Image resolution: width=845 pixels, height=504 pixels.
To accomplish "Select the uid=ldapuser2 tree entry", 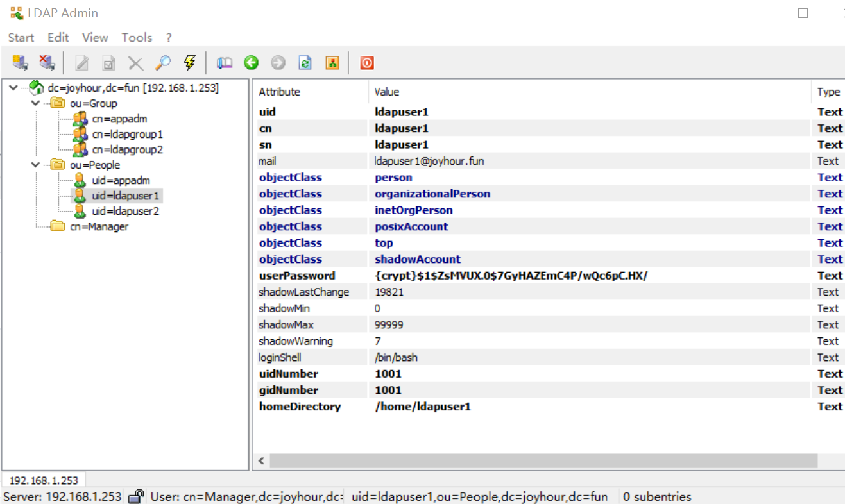I will [x=125, y=211].
